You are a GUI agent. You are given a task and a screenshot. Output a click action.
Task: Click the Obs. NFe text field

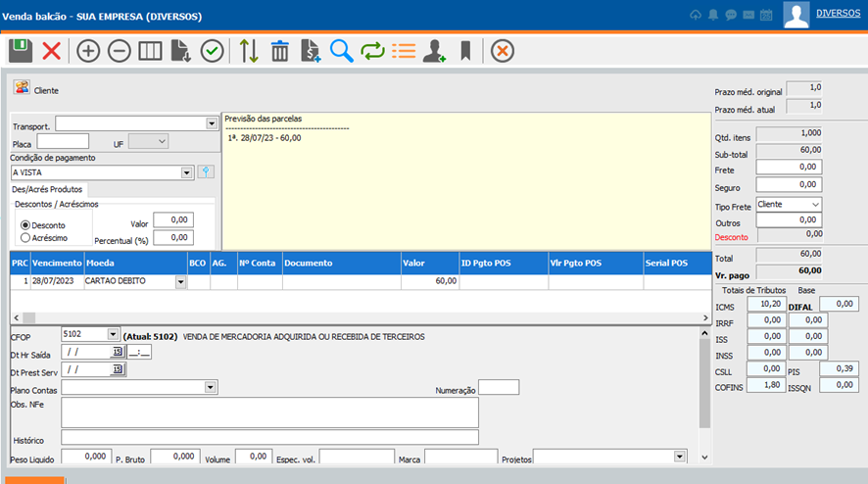tap(269, 412)
